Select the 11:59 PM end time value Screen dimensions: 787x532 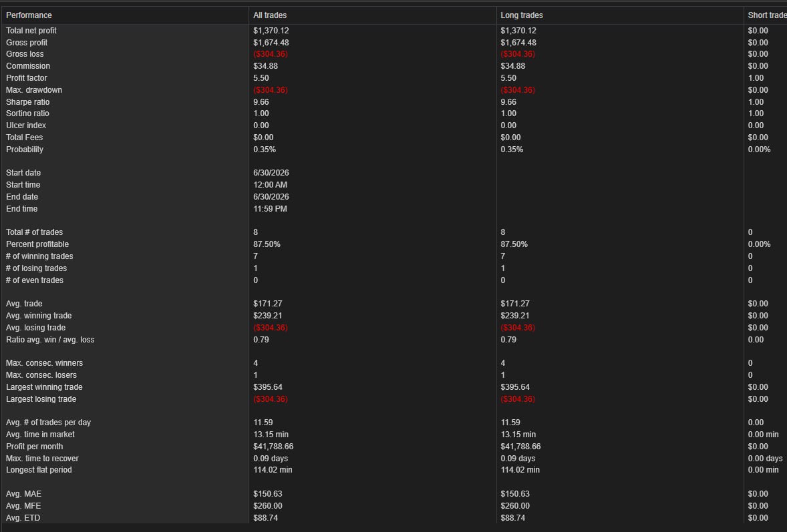(270, 208)
